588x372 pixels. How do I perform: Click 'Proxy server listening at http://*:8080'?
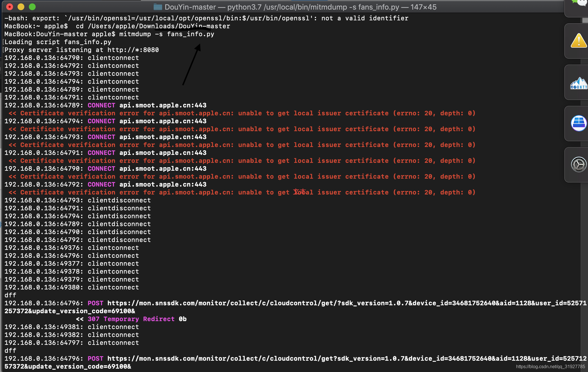point(81,50)
